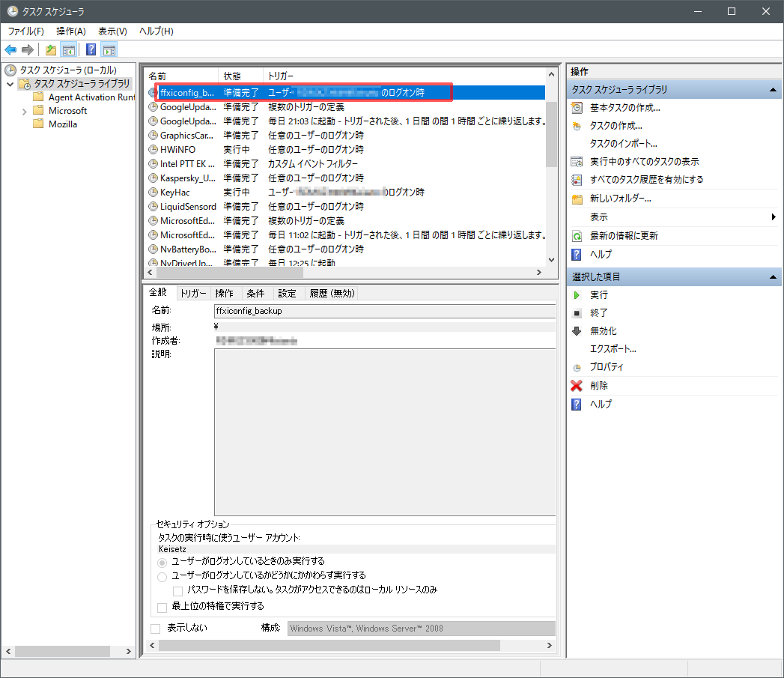Sort tasks by 名前 column header
Image resolution: width=784 pixels, height=678 pixels.
181,76
